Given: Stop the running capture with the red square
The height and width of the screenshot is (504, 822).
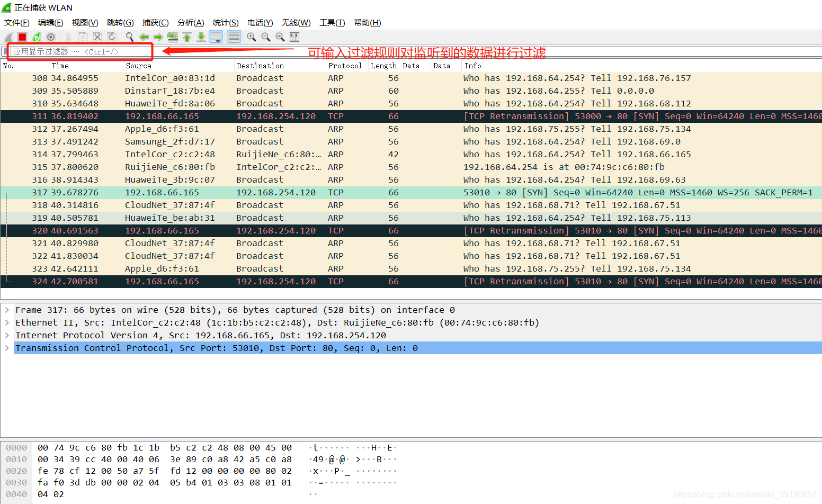Looking at the screenshot, I should tap(22, 37).
